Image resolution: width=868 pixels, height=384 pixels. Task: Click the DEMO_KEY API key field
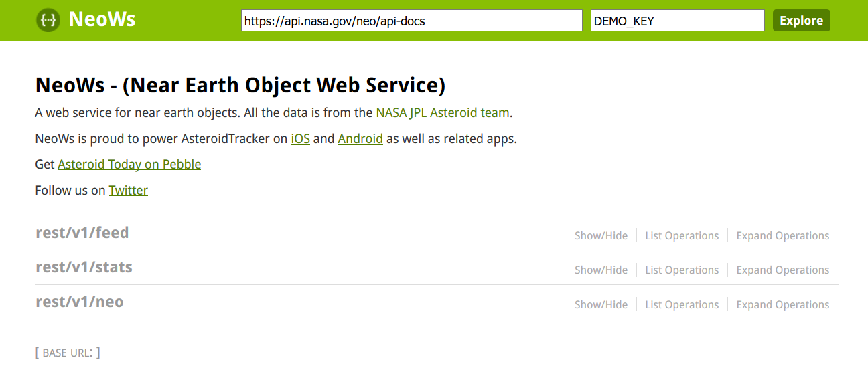click(678, 21)
